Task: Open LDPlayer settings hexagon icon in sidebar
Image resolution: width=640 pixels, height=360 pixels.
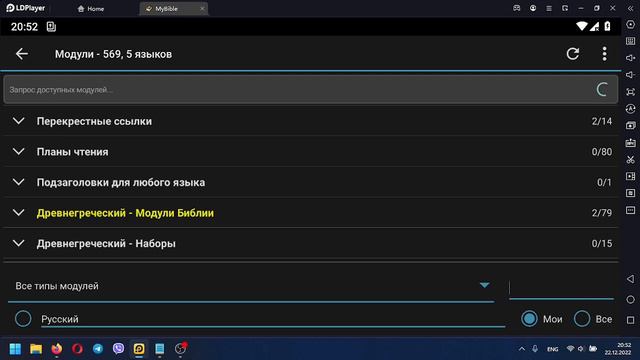Action: 631,24
